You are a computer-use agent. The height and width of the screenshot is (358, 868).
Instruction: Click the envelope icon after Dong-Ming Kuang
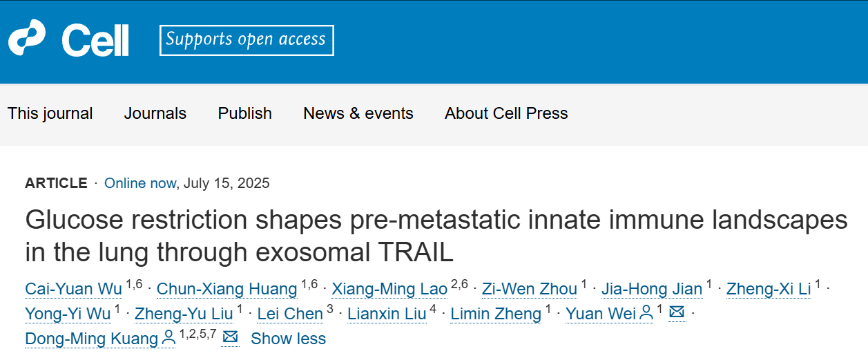tap(230, 338)
